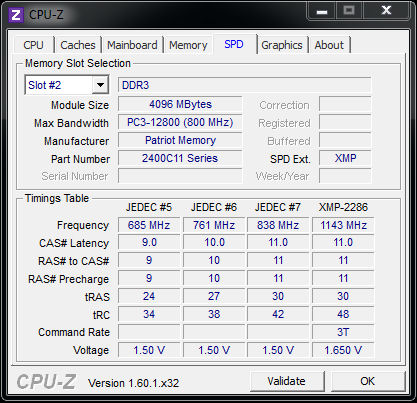This screenshot has height=403, width=417.
Task: Minimize the CPU-Z window
Action: [322, 11]
